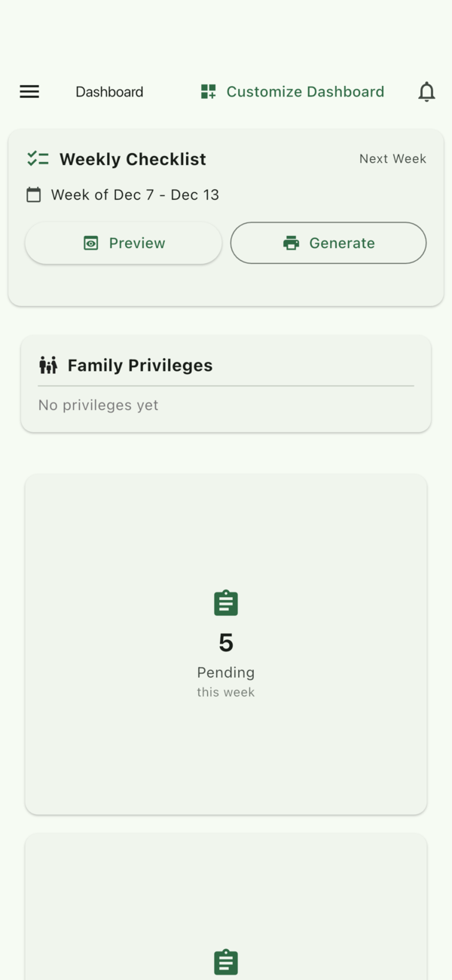This screenshot has height=980, width=452.
Task: Click the notification bell icon
Action: 426,91
